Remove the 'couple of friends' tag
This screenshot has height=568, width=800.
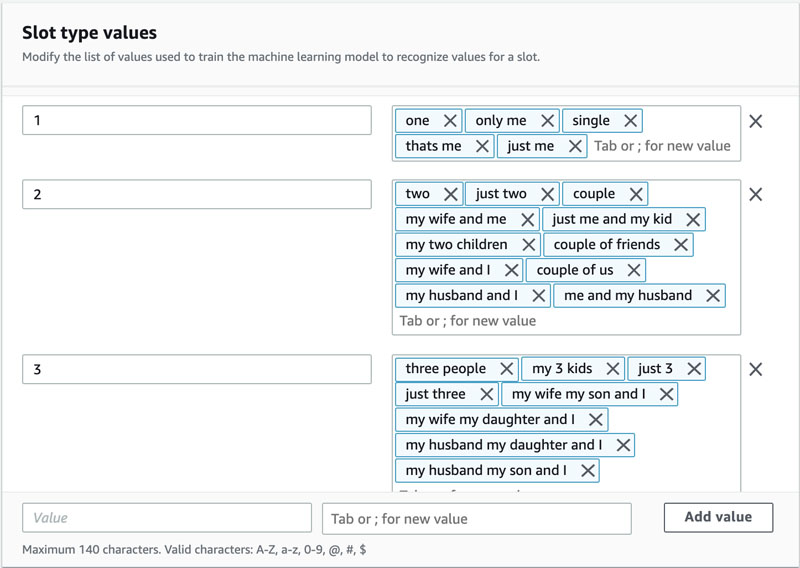(x=681, y=245)
